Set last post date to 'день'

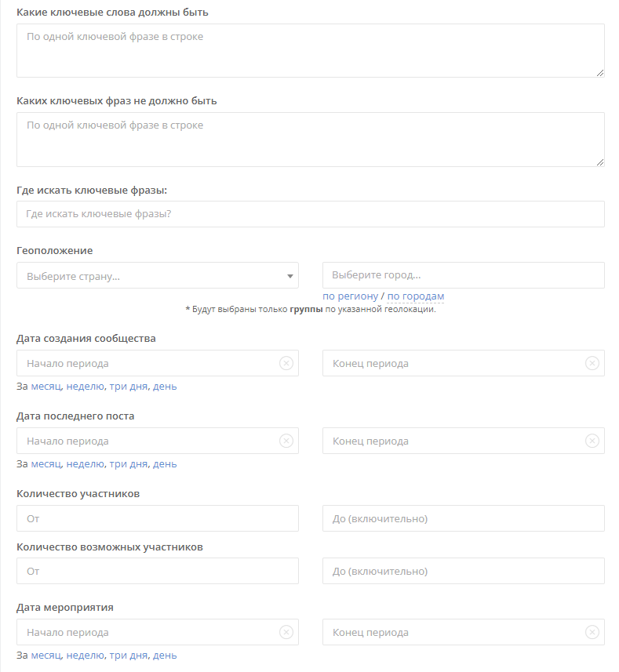[165, 464]
